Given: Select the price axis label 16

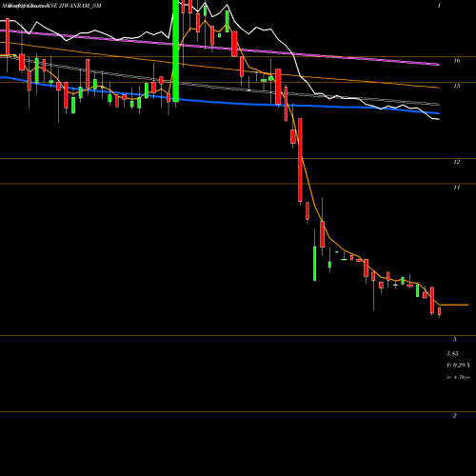Looking at the screenshot, I should pyautogui.click(x=456, y=60).
